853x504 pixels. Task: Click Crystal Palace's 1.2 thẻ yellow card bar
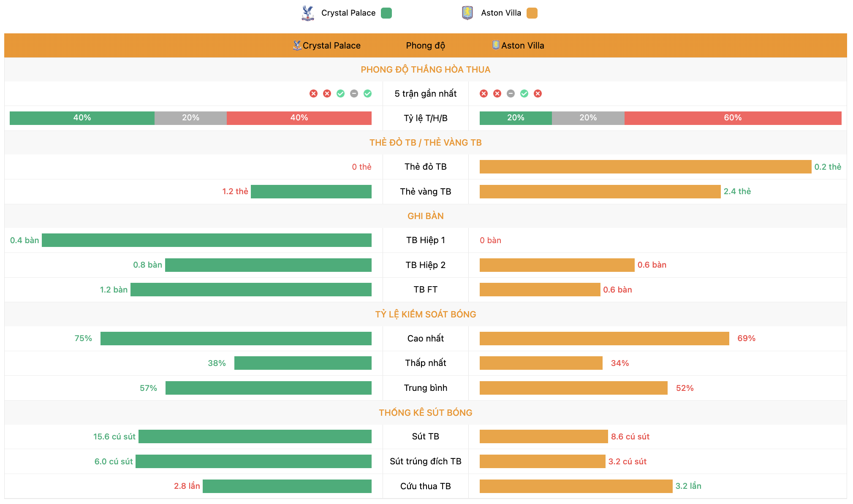(311, 192)
